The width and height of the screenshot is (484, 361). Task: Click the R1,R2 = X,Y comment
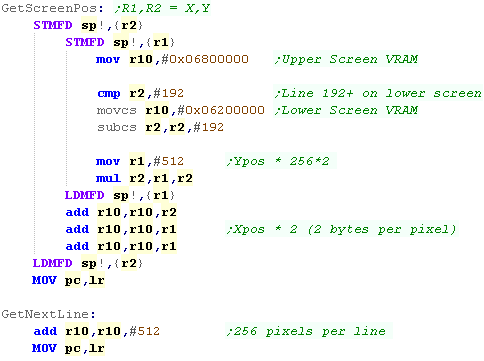[x=162, y=8]
